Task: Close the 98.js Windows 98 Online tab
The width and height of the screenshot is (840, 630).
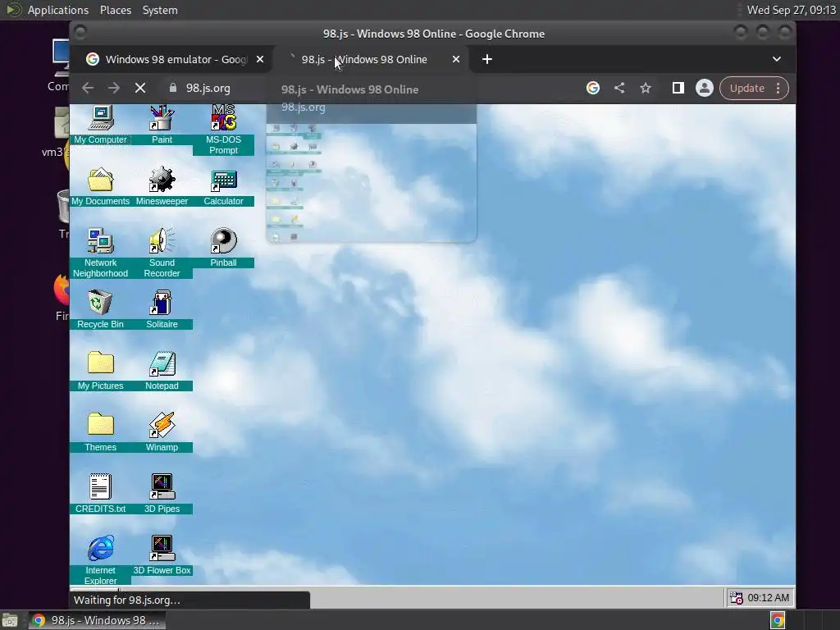Action: click(x=456, y=59)
